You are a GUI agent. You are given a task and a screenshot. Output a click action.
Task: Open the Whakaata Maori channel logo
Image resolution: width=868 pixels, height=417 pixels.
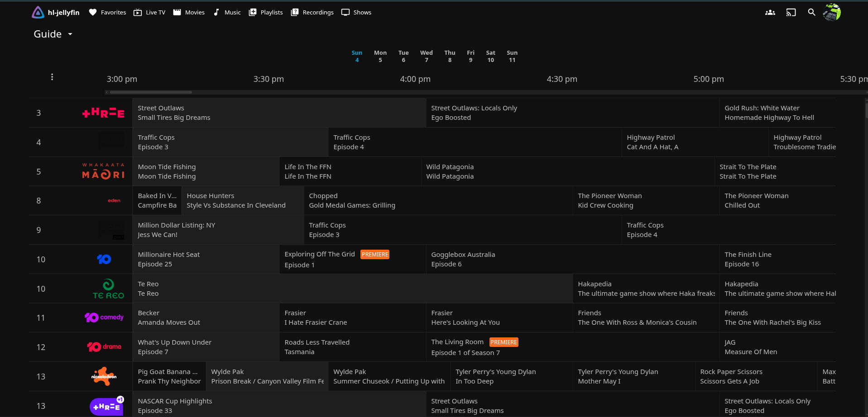pyautogui.click(x=103, y=171)
